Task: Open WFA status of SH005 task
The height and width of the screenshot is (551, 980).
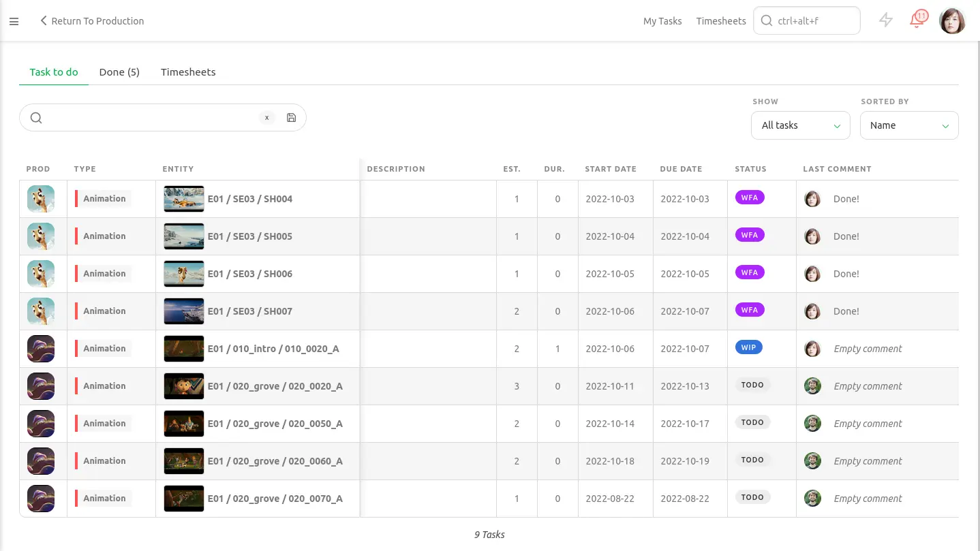Action: [749, 235]
